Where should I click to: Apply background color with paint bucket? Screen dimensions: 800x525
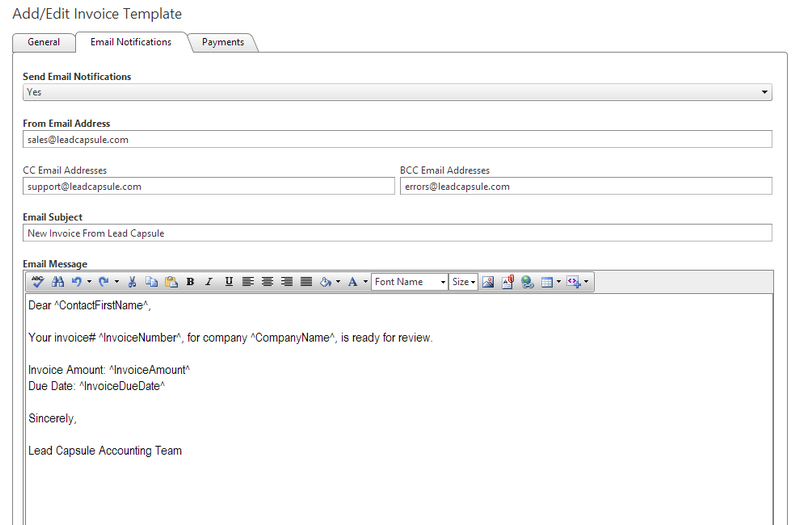326,282
